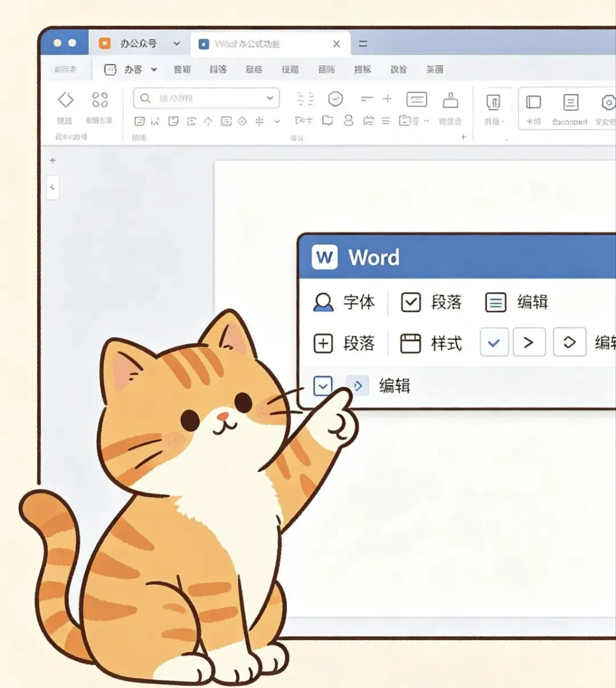Viewport: 616px width, 688px height.
Task: Click the person icon beside 字体
Action: click(323, 302)
